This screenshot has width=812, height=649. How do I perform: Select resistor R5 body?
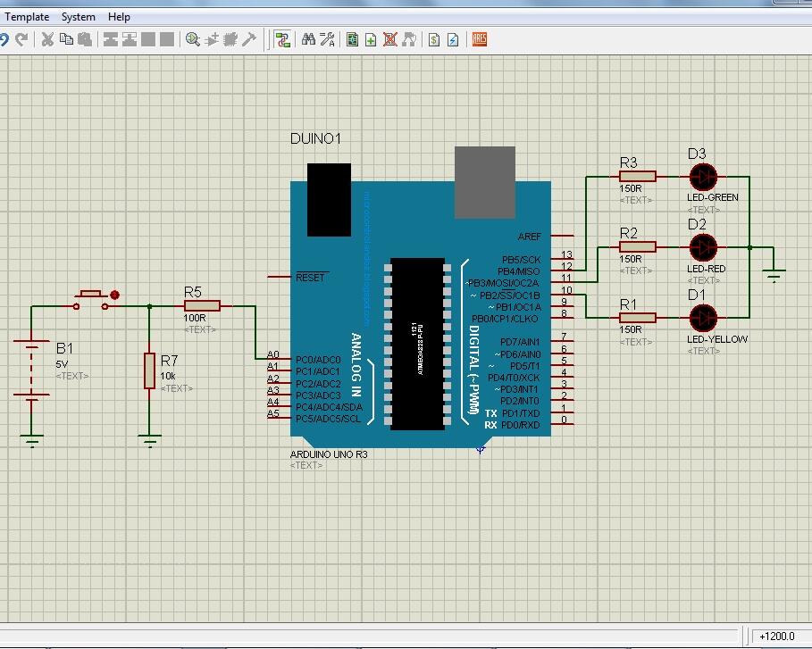coord(202,306)
